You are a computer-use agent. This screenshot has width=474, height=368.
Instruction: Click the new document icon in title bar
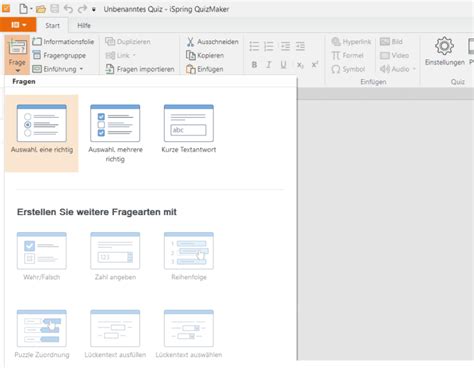click(23, 9)
